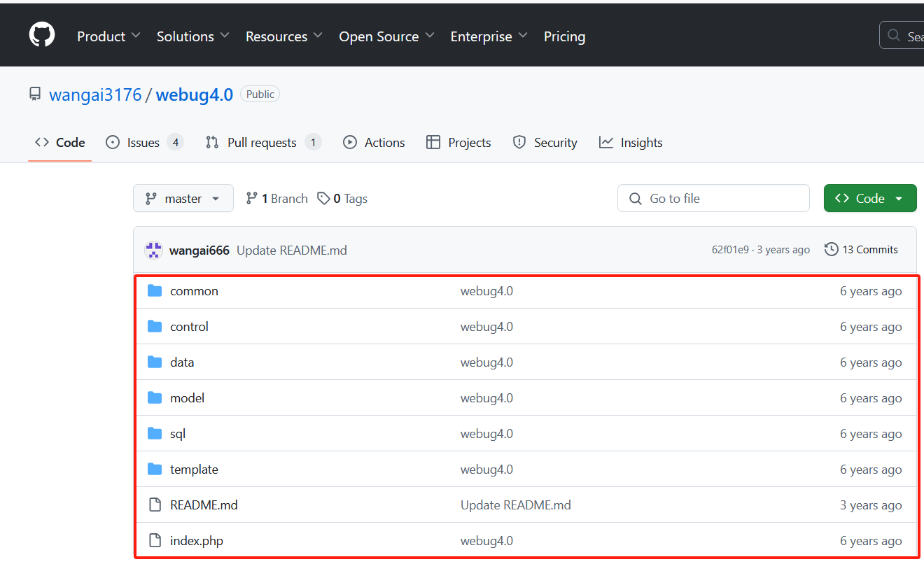This screenshot has height=571, width=924.
Task: Click the template folder icon
Action: pos(155,469)
